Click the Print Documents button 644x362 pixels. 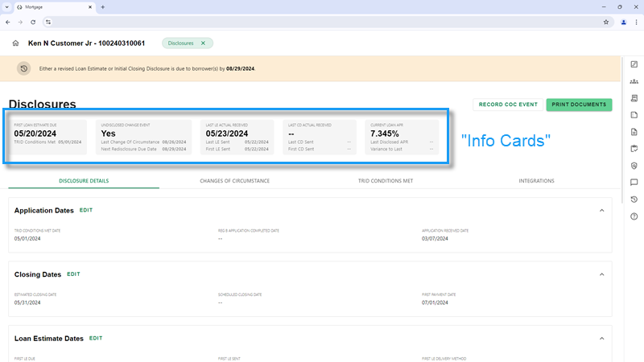(579, 105)
